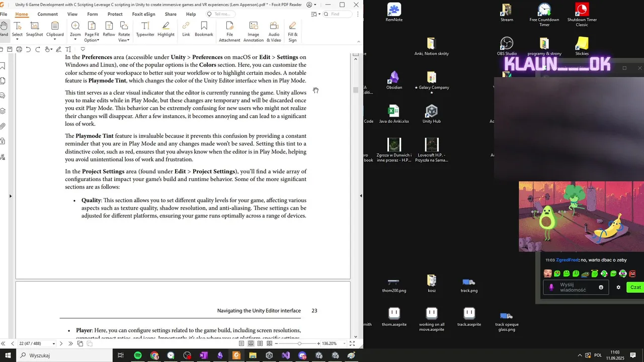
Task: Open the Foxit eSign tab
Action: [x=143, y=14]
